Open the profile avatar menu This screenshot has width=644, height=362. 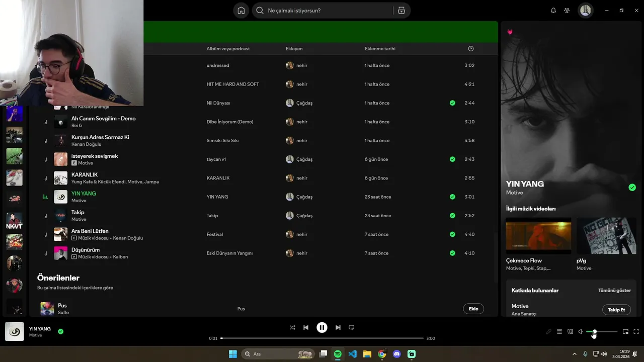(585, 11)
